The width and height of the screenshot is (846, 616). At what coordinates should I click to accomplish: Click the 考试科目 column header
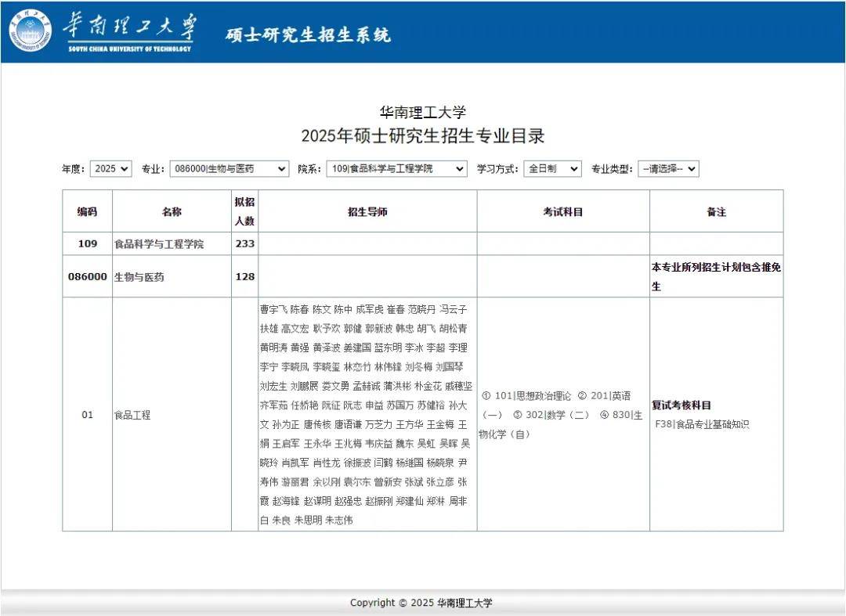click(x=563, y=211)
